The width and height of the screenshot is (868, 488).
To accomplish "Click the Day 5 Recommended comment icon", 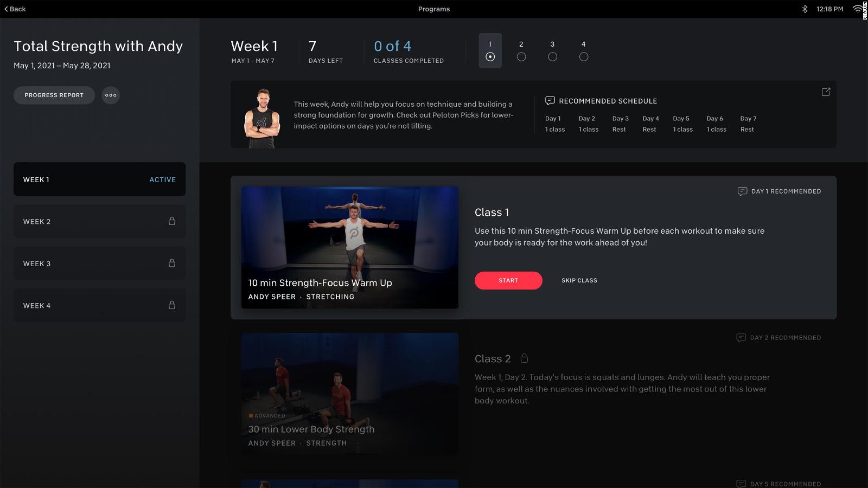I will point(741,484).
